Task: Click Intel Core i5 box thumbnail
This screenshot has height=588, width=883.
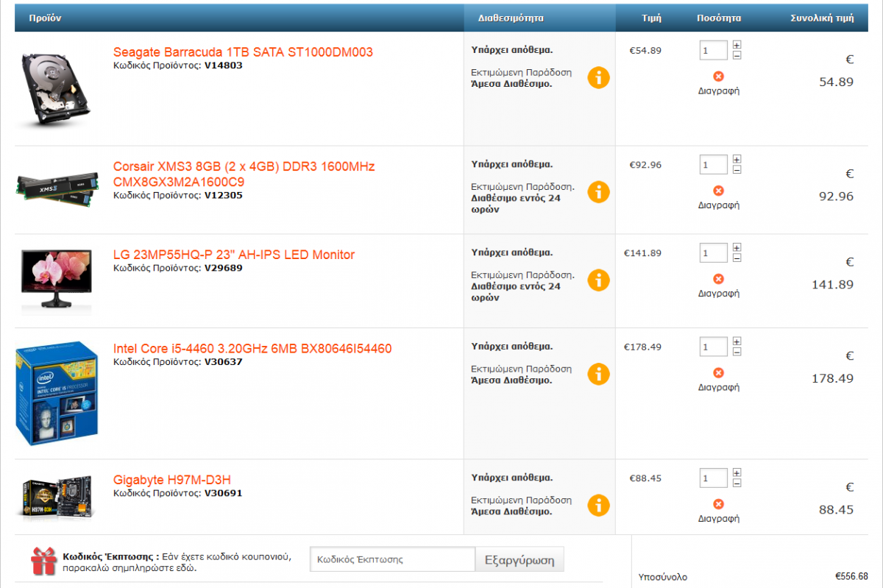Action: click(57, 394)
